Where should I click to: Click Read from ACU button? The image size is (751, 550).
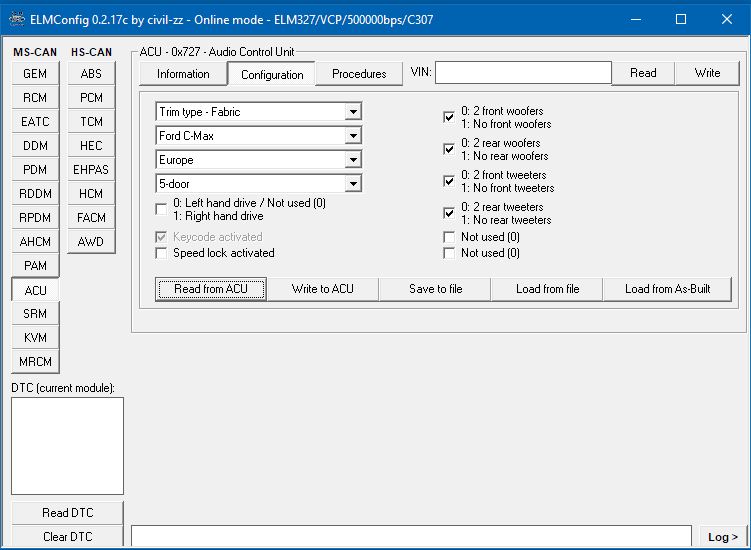tap(211, 289)
